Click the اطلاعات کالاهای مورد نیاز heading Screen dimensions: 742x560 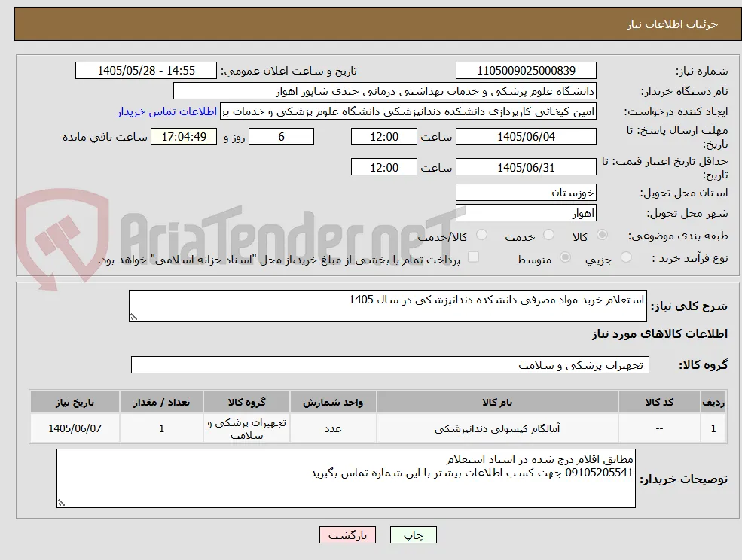point(660,334)
